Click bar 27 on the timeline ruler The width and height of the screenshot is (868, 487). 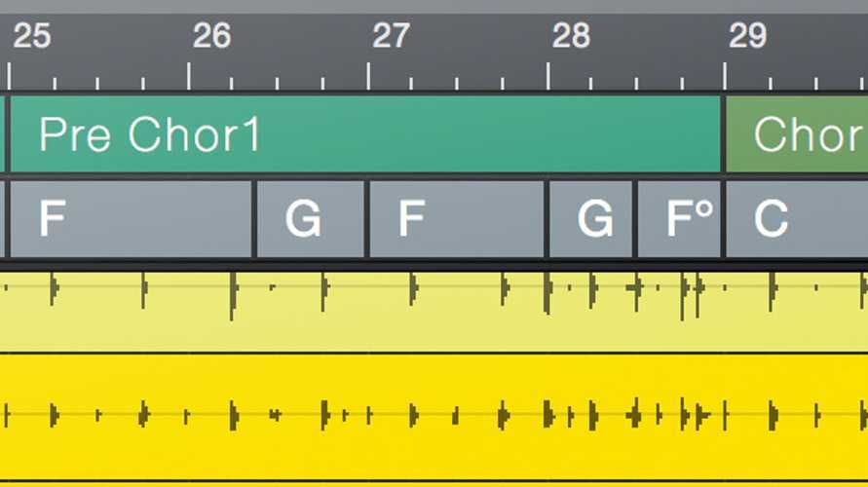click(x=392, y=36)
